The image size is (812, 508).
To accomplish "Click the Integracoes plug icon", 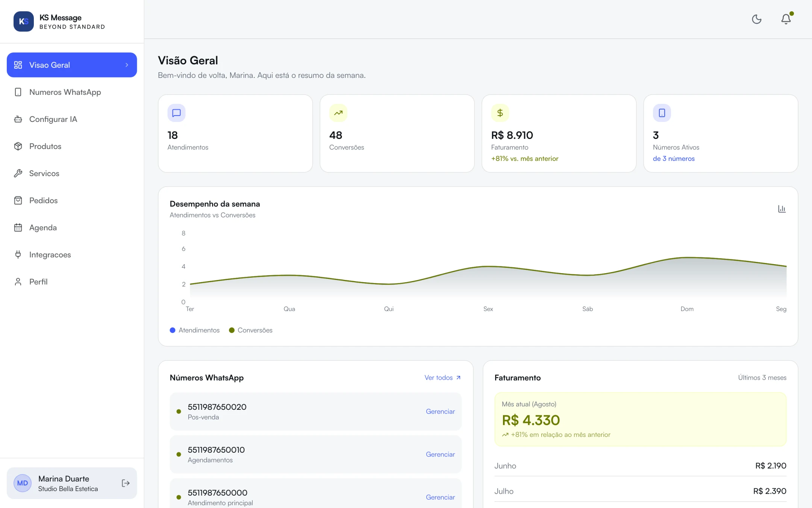I will pos(18,254).
